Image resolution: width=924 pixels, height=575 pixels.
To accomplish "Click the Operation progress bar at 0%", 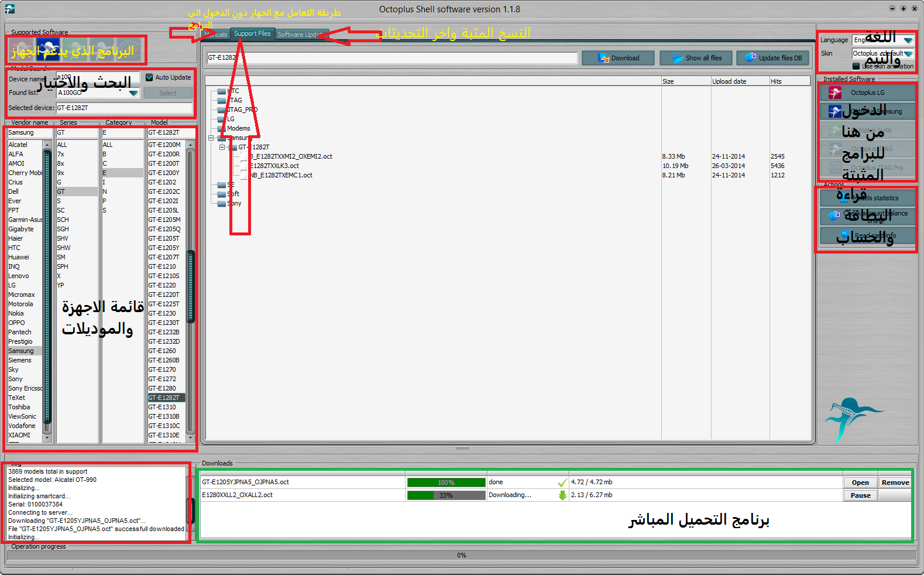I will 462,555.
